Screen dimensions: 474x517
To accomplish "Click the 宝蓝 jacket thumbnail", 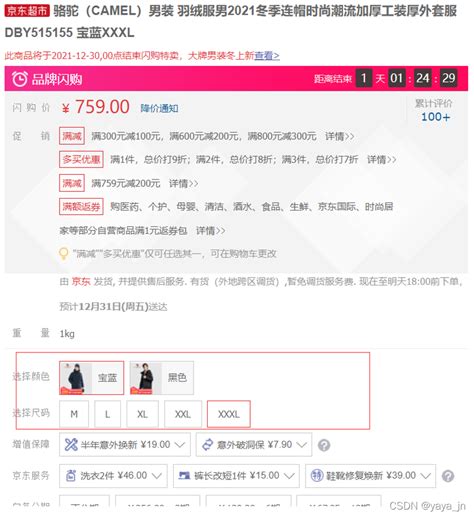I will click(x=76, y=378).
